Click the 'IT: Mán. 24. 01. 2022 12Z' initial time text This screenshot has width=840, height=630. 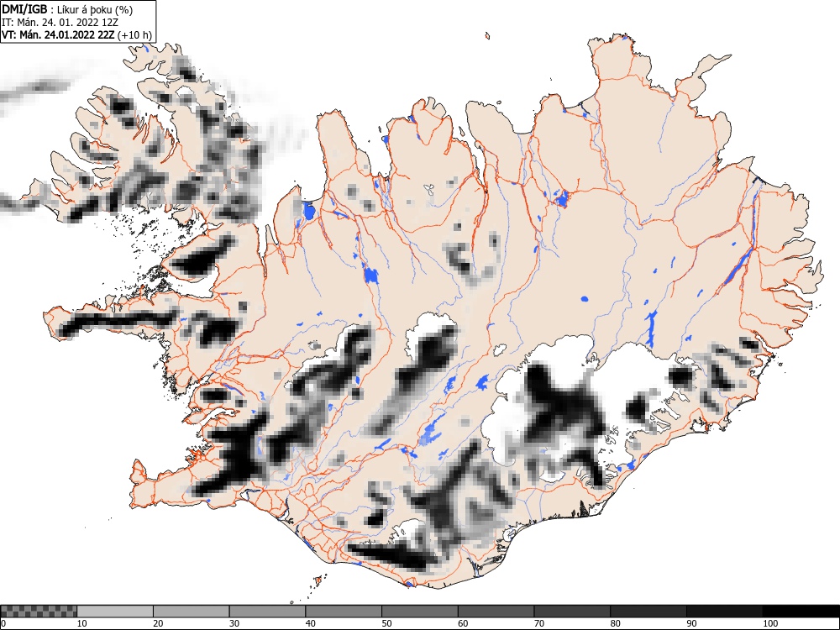[x=60, y=23]
